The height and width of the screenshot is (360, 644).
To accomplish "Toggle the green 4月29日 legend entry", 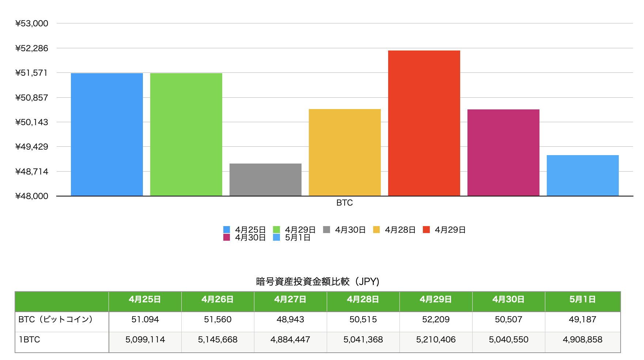I will tap(277, 230).
